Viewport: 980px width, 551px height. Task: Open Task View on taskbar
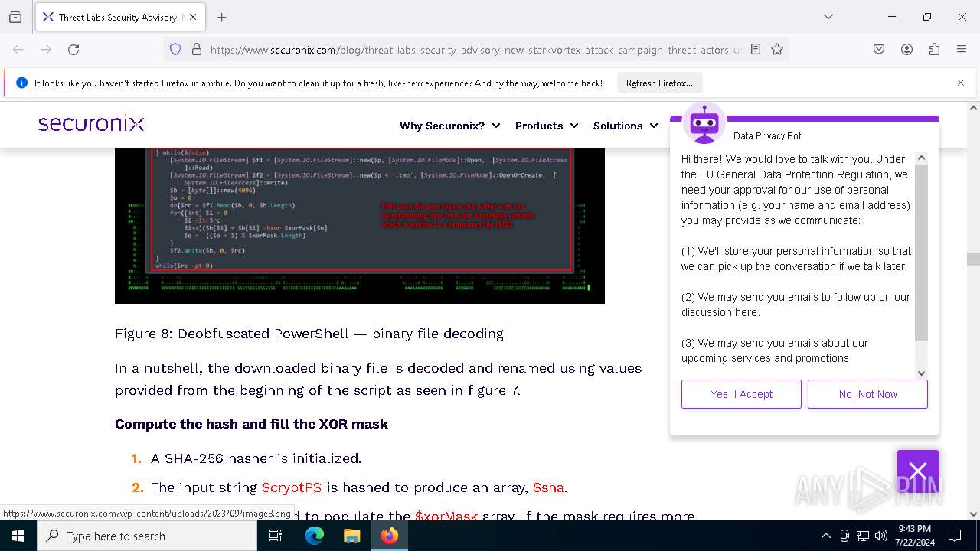pyautogui.click(x=276, y=536)
